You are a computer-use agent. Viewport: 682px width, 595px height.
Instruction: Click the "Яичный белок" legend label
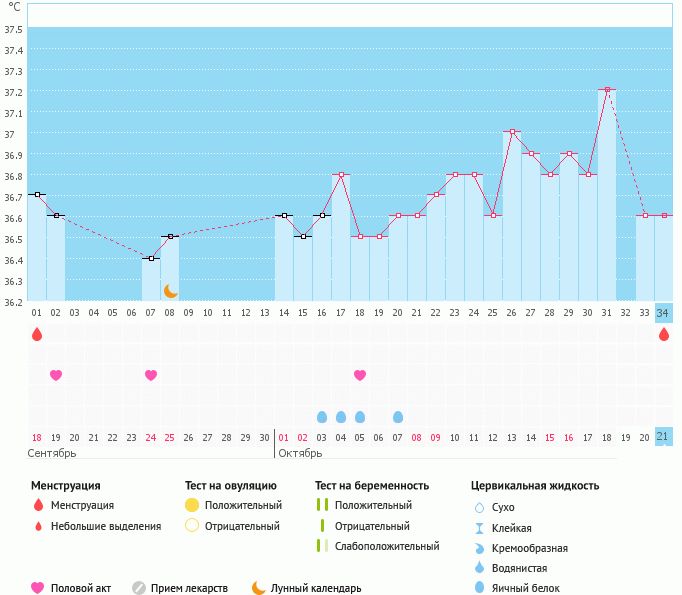[526, 588]
